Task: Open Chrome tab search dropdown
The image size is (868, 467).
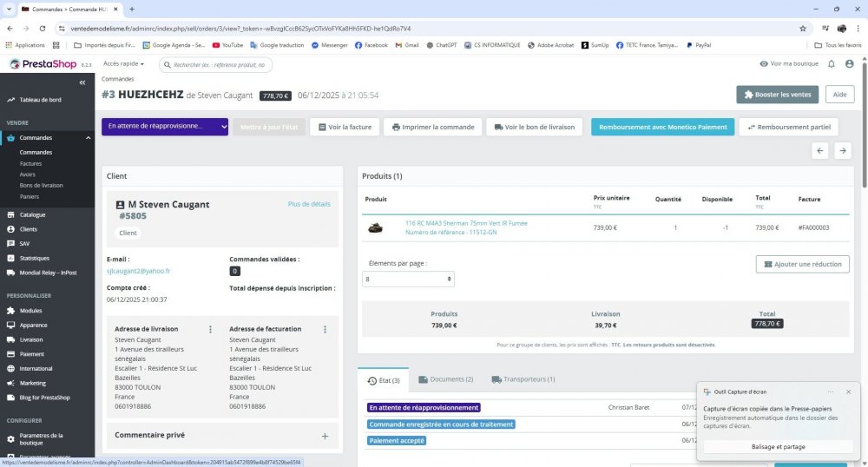Action: point(9,10)
